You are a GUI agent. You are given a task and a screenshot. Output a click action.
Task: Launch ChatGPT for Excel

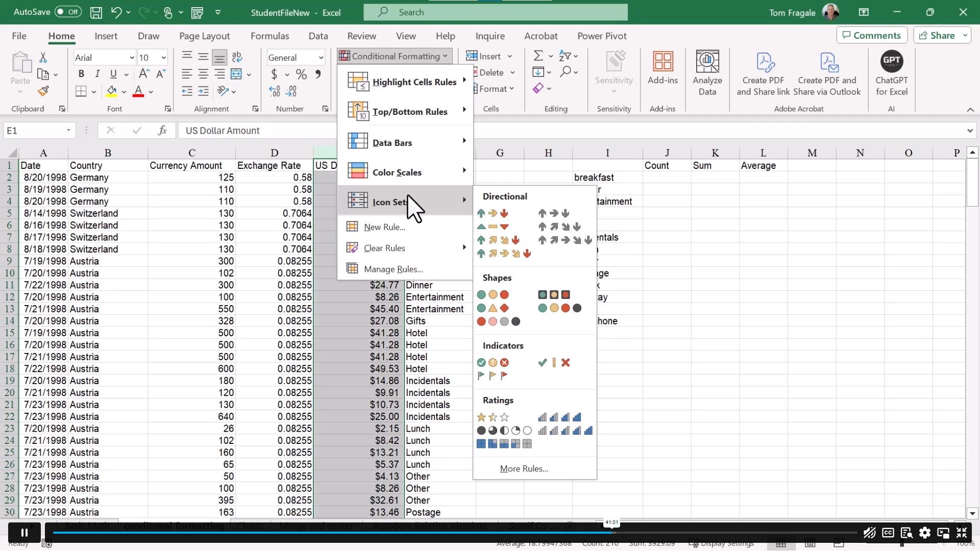pos(892,74)
